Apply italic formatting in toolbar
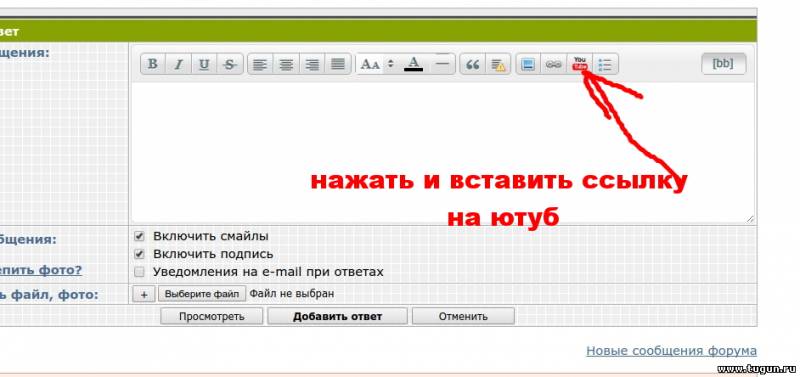Image resolution: width=800 pixels, height=377 pixels. [x=178, y=64]
